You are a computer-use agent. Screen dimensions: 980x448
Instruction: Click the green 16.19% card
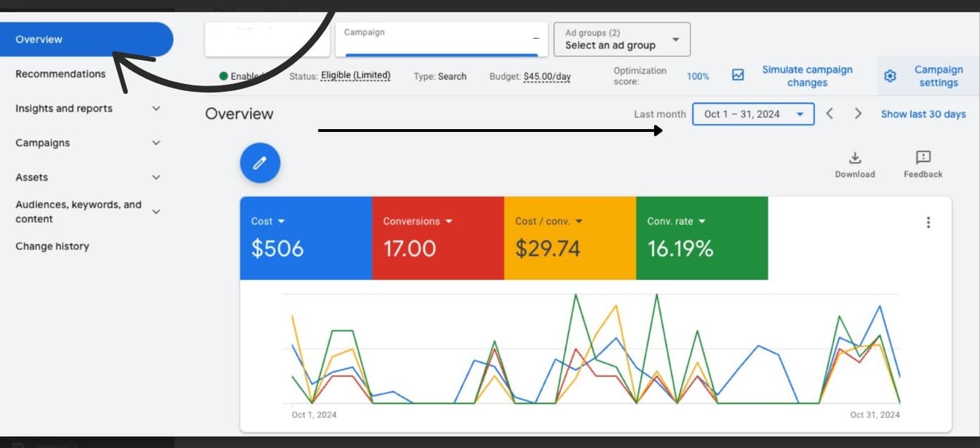click(702, 238)
